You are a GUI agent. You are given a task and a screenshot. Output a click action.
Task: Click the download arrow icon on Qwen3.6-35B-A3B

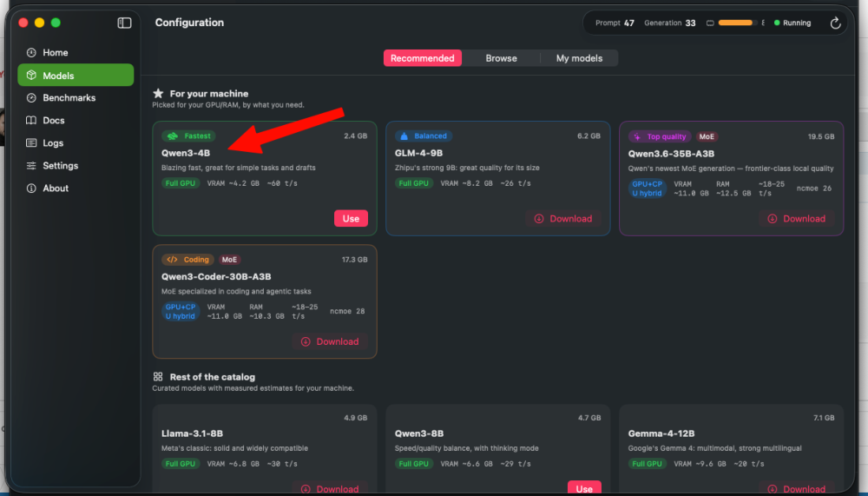pyautogui.click(x=773, y=219)
